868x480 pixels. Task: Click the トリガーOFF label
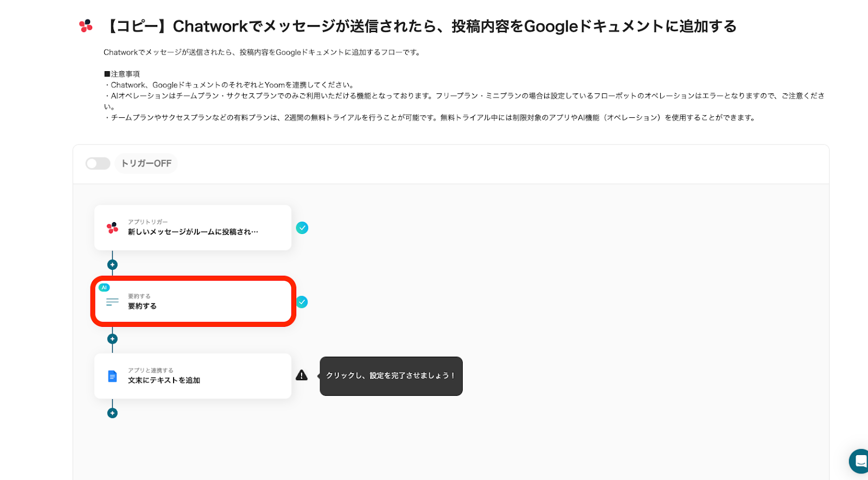pos(146,163)
